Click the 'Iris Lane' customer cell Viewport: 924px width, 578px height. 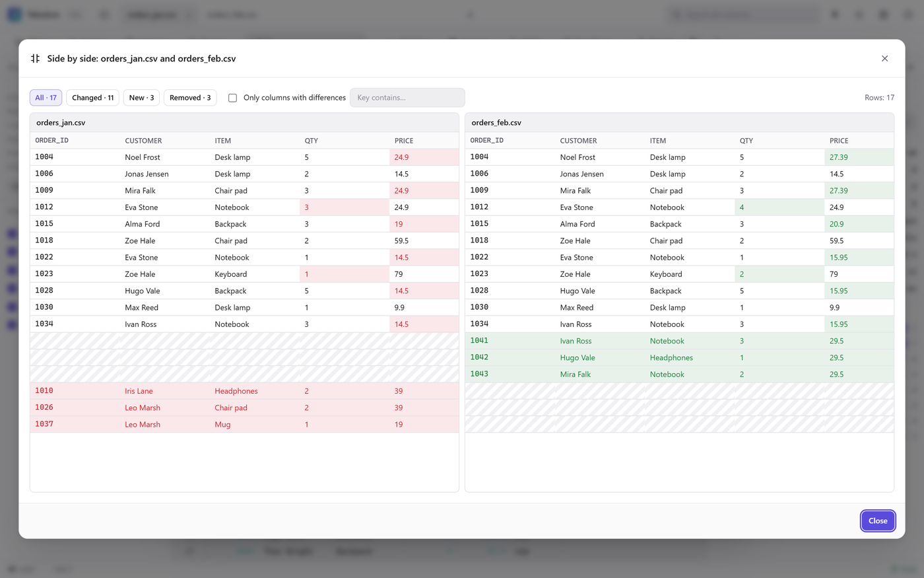[x=139, y=391]
